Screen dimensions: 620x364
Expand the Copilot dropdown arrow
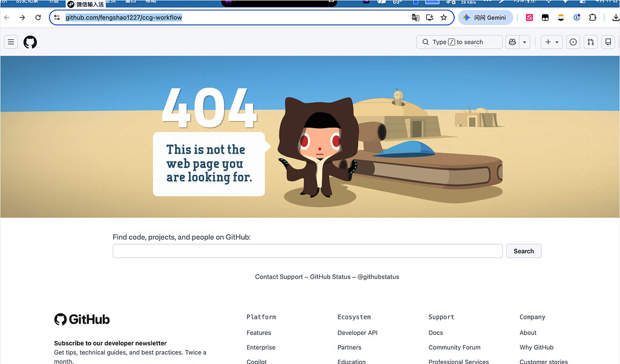coord(525,42)
